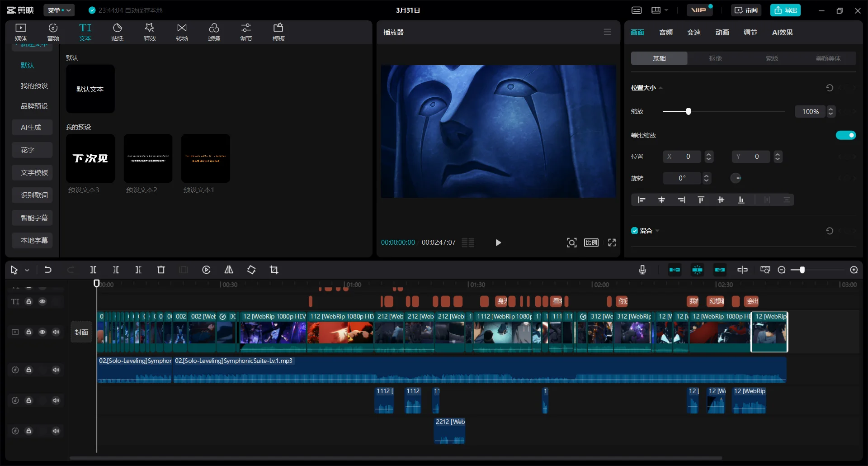The width and height of the screenshot is (868, 466).
Task: Hide the text track with eye icon
Action: point(42,301)
